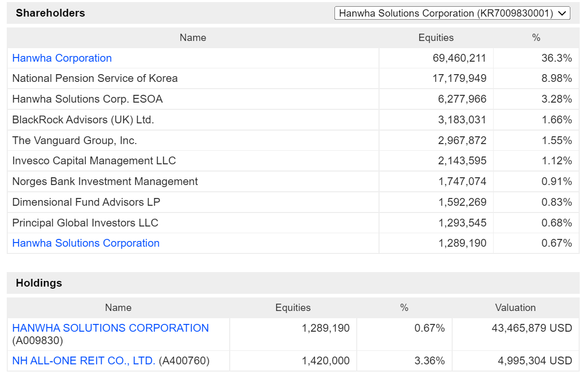Viewport: 588px width, 383px height.
Task: Select Invesco Capital Management LLC name
Action: tap(94, 161)
